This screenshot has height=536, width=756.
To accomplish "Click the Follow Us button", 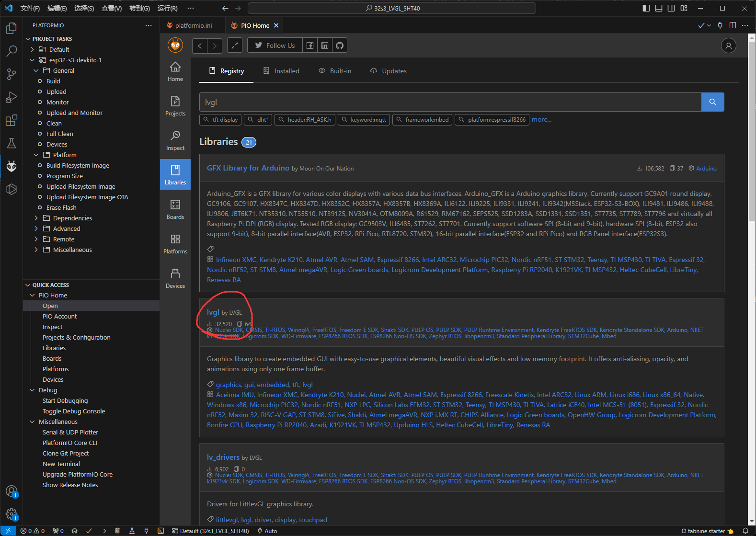I will [x=275, y=46].
